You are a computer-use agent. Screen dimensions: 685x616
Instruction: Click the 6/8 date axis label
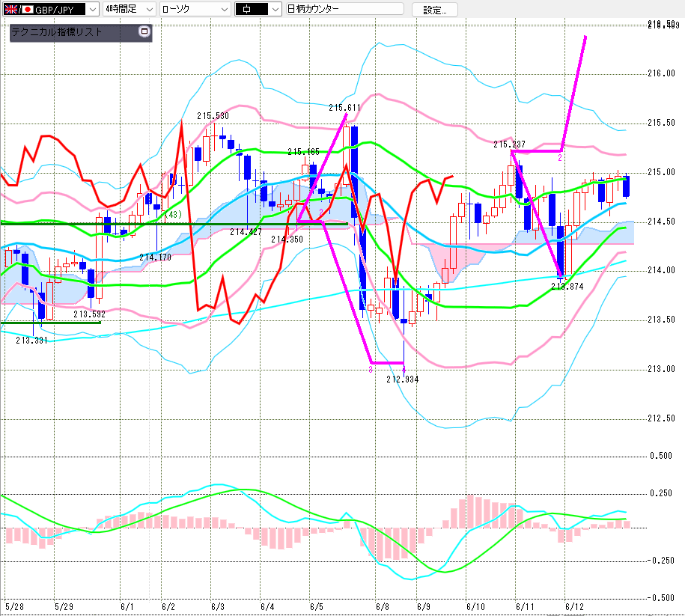(x=383, y=607)
